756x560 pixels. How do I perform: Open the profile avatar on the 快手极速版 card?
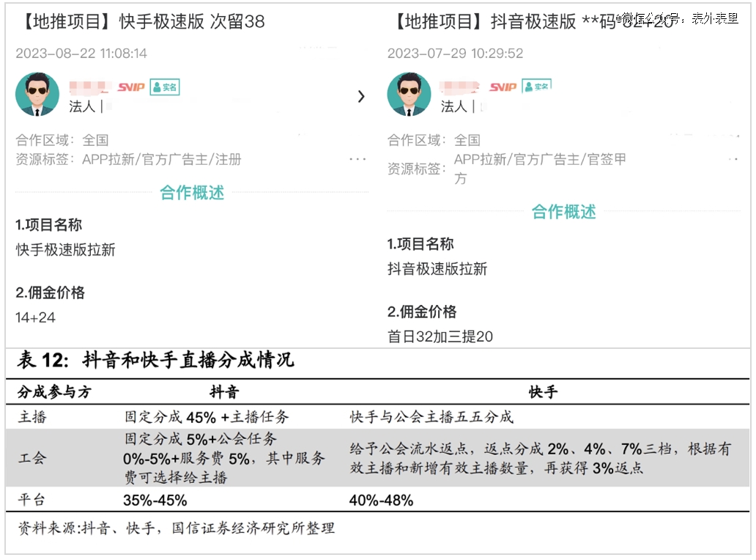click(37, 95)
